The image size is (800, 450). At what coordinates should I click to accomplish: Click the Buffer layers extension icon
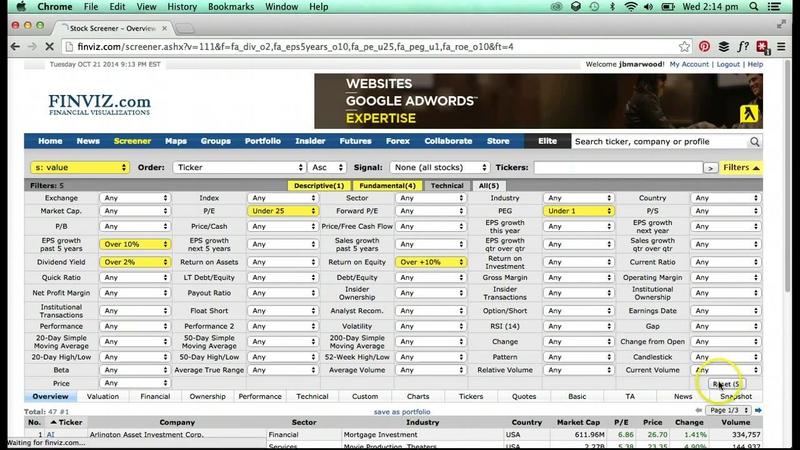[723, 46]
